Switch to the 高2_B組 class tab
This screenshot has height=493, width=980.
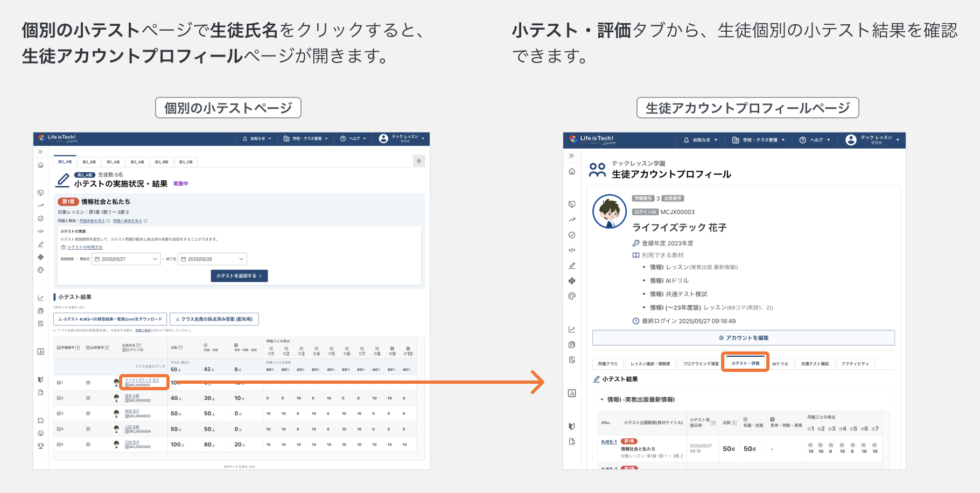click(x=89, y=161)
